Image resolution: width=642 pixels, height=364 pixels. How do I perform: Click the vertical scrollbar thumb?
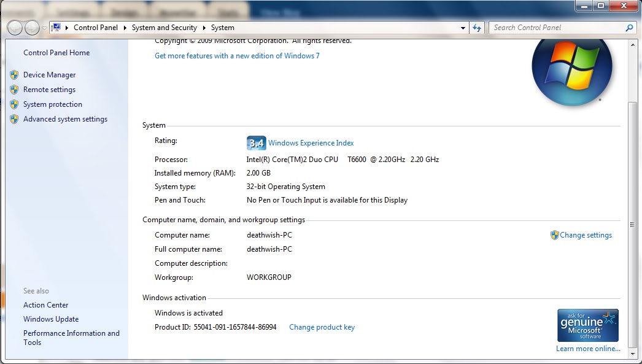633,225
